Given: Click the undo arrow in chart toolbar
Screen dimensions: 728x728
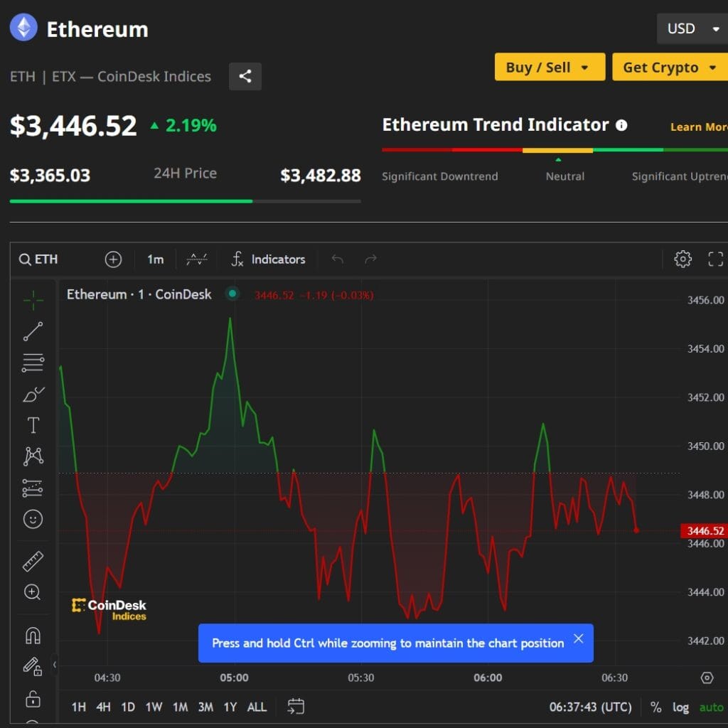Looking at the screenshot, I should [338, 259].
